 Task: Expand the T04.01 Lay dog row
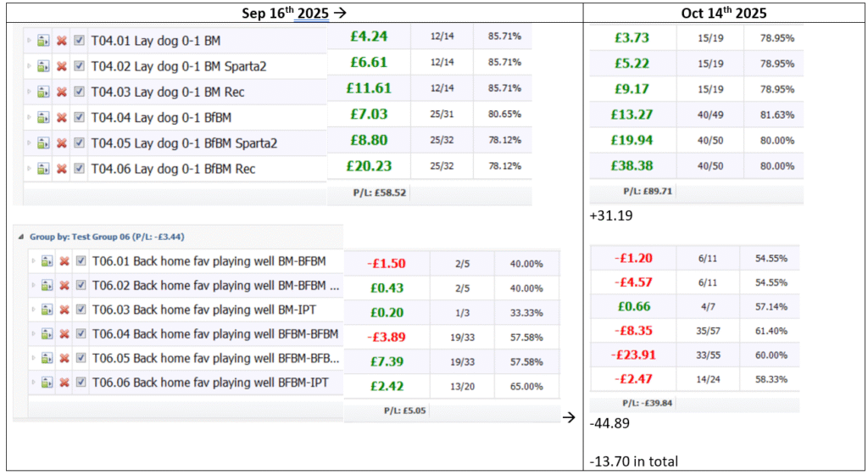click(29, 40)
